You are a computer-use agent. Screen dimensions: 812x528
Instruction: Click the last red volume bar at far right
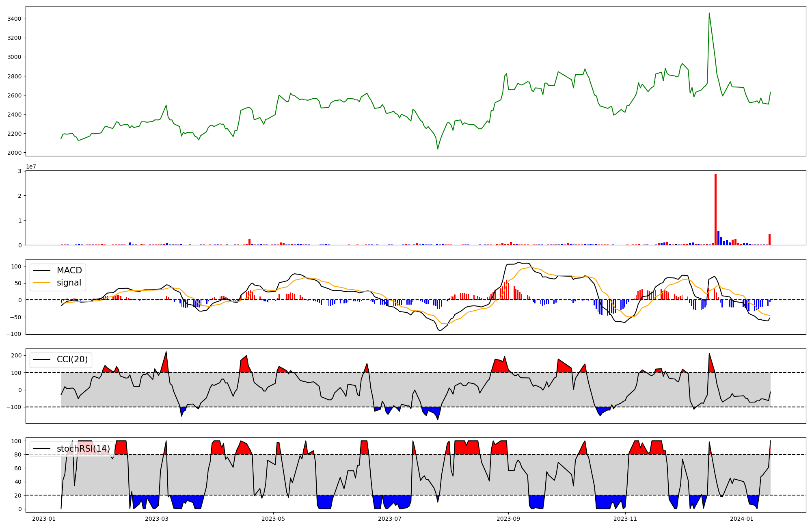[x=769, y=240]
